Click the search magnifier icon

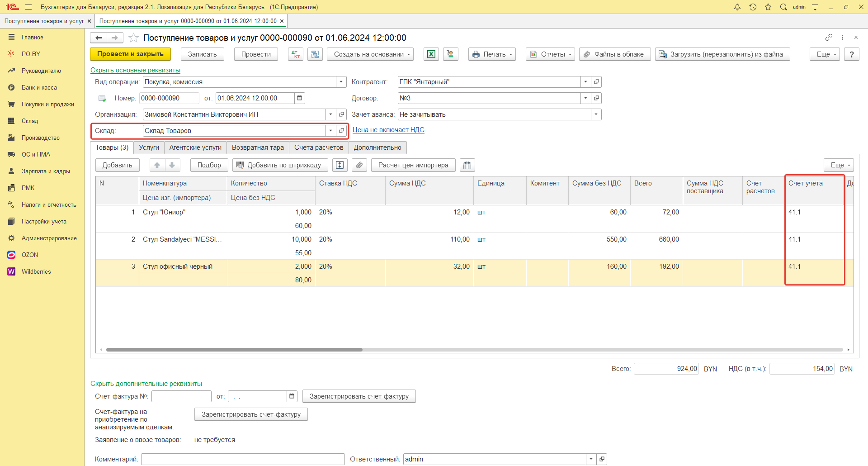coord(783,7)
